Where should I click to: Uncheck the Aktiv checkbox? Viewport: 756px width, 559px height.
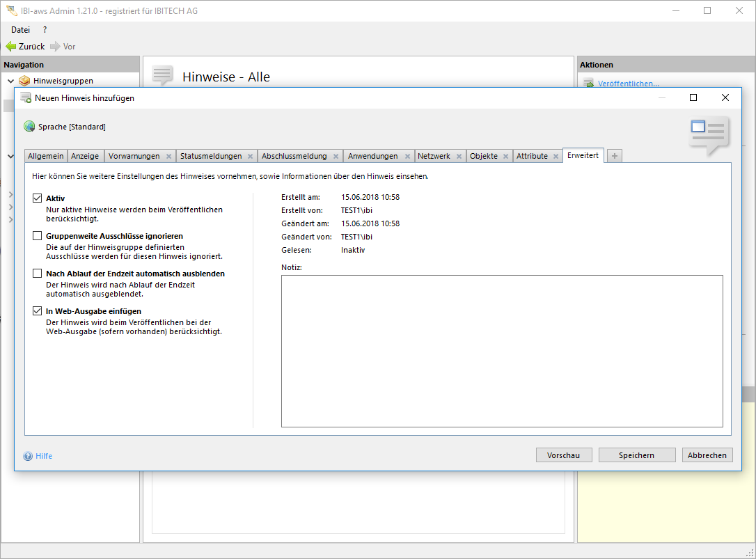tap(38, 198)
